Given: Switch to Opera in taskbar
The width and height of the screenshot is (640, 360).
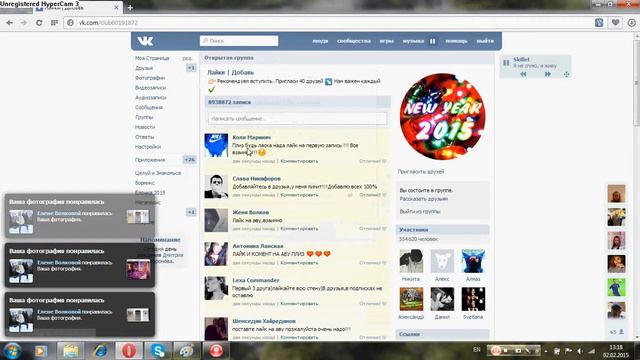Looking at the screenshot, I should pos(129,351).
